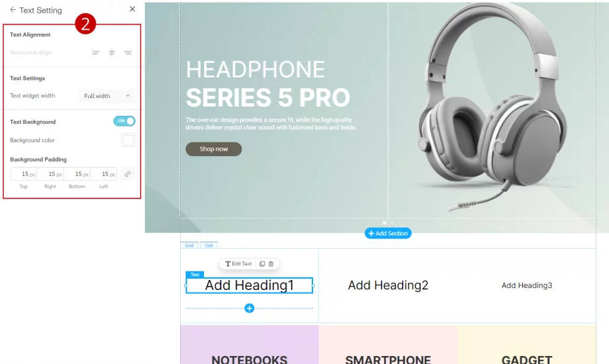
Task: Click the Add Section button
Action: [388, 233]
